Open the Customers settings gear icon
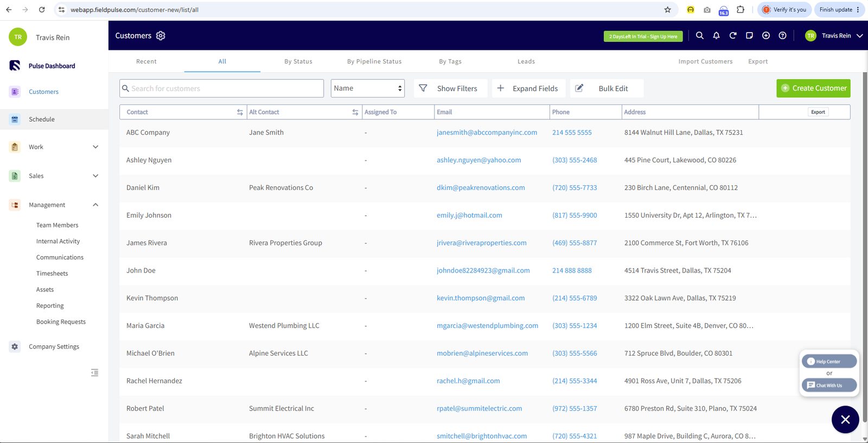Image resolution: width=868 pixels, height=443 pixels. tap(161, 36)
